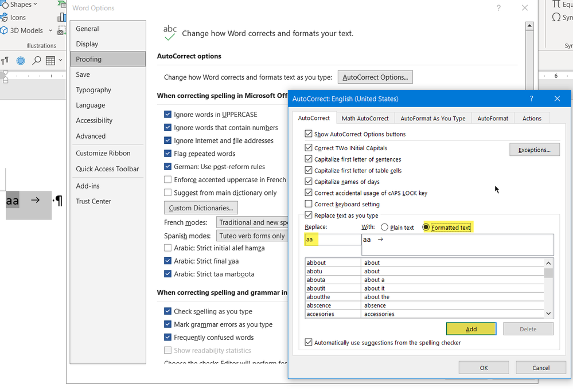Toggle Replace text as you type checkbox

click(x=309, y=215)
